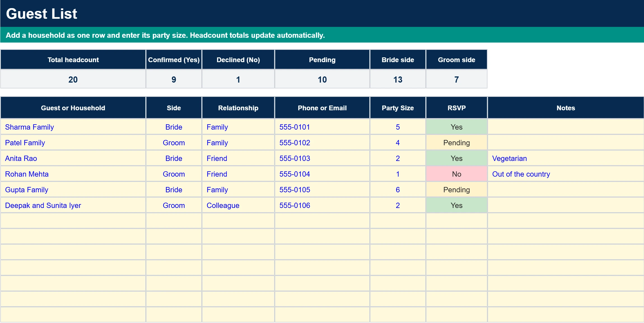Select Gupta Family's party size 6
The height and width of the screenshot is (323, 644).
point(398,189)
